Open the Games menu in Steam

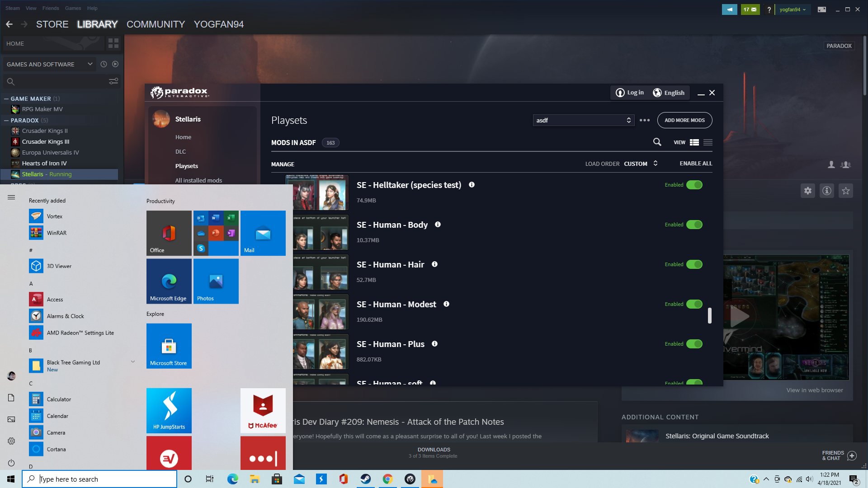click(73, 8)
